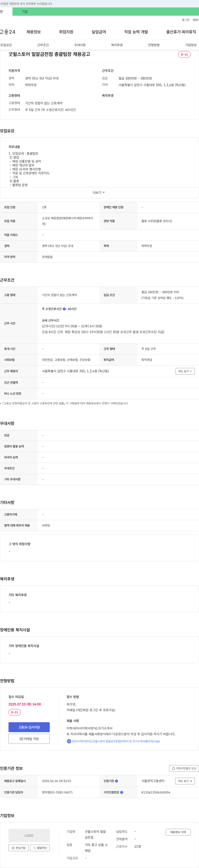Click the 퇴직연금 value
This screenshot has height=868, width=199.
[147, 360]
